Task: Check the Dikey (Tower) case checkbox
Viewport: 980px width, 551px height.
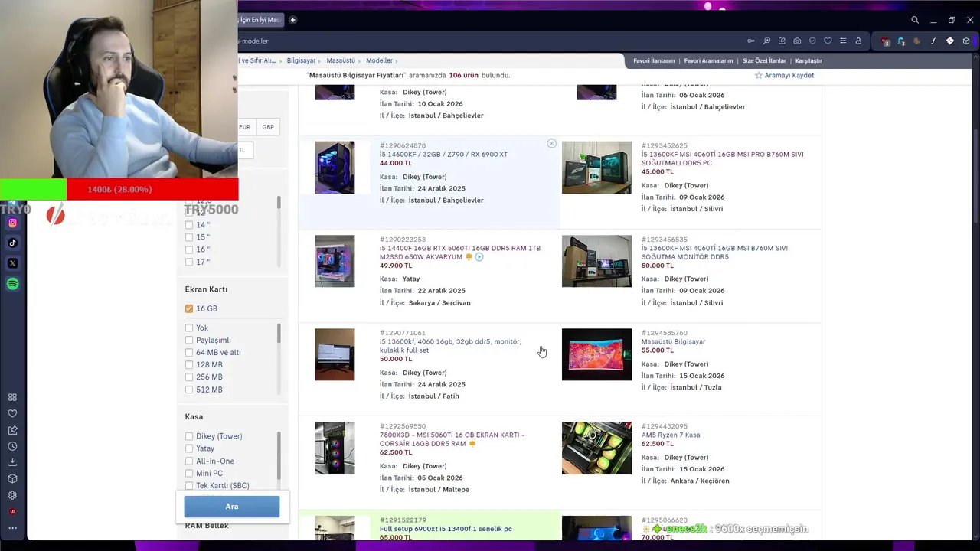Action: pos(189,436)
